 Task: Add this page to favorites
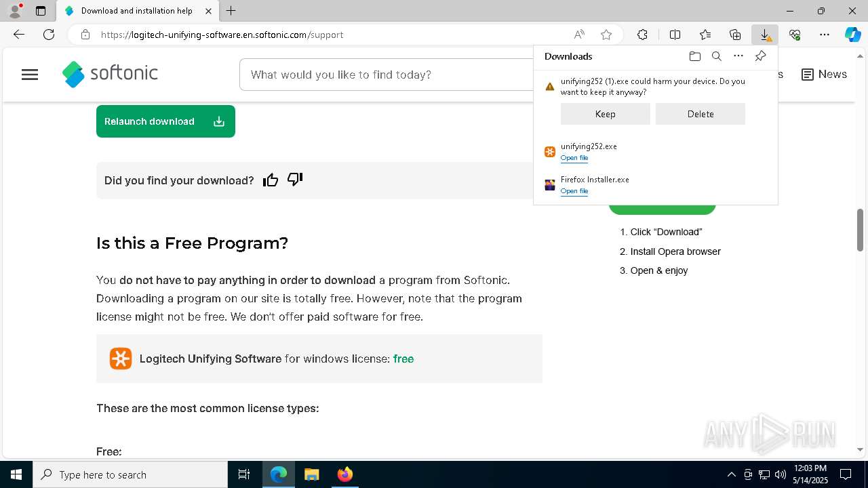(606, 35)
